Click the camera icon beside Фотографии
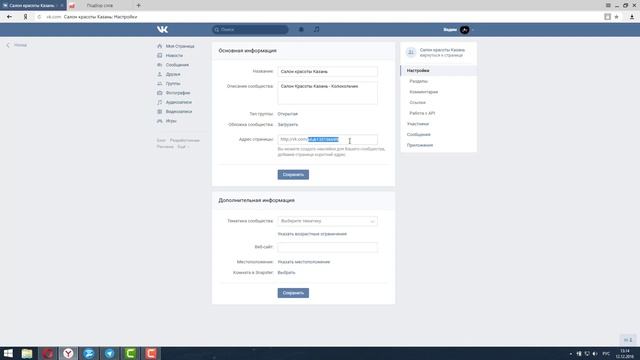 pos(160,93)
